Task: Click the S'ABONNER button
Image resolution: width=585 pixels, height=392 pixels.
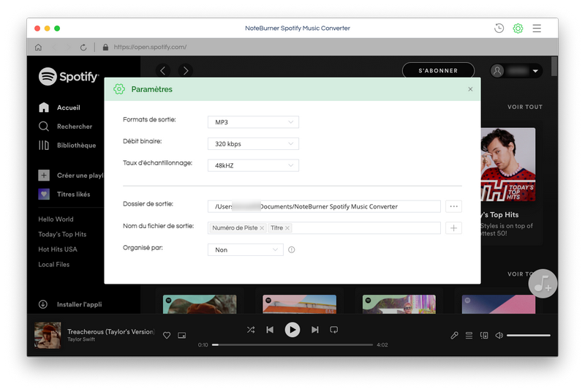Action: point(438,70)
